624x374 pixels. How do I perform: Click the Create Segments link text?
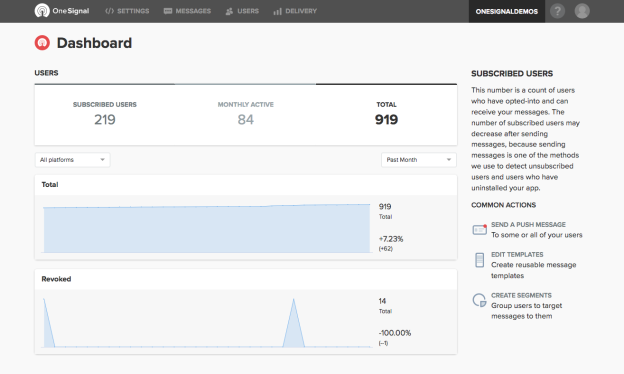pyautogui.click(x=521, y=295)
